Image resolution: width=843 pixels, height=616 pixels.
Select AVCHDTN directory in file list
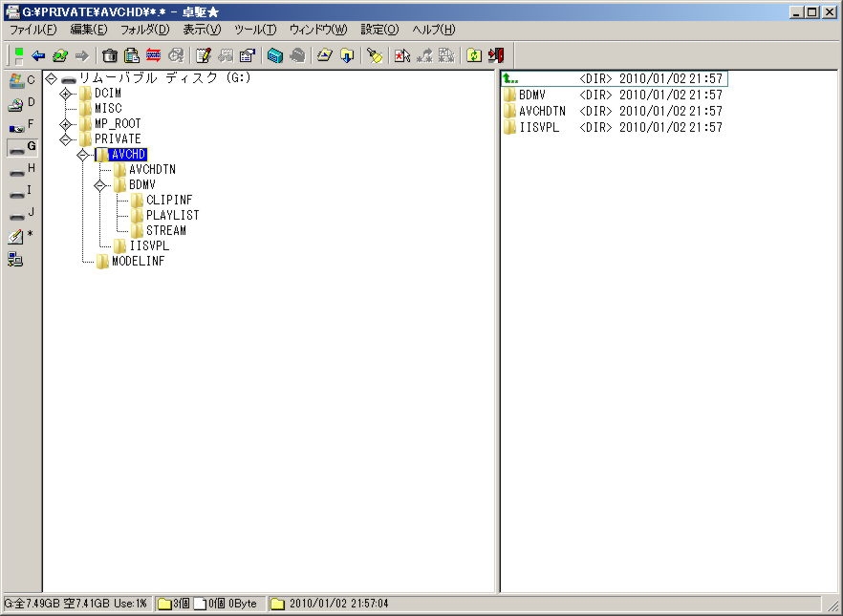[542, 111]
